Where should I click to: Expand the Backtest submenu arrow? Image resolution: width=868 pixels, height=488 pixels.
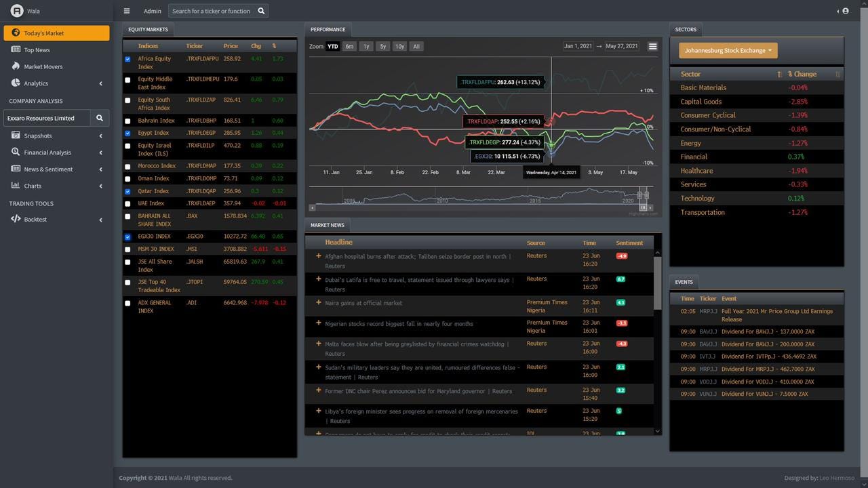point(100,220)
